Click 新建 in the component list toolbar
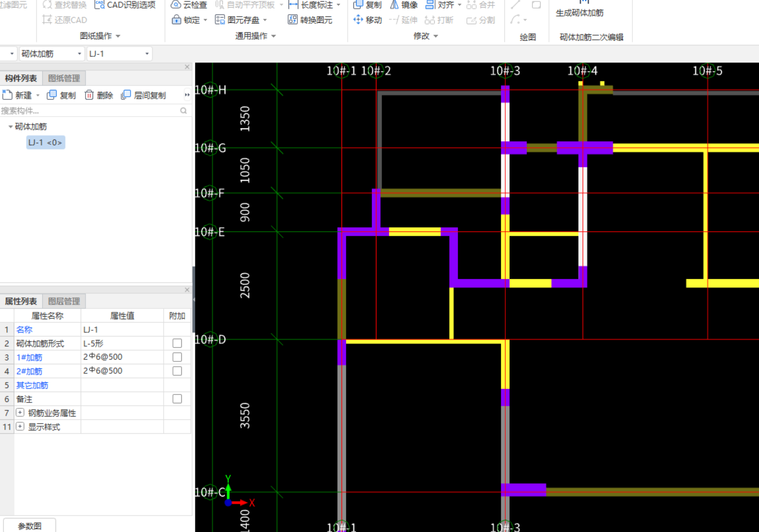This screenshot has width=759, height=532. tap(18, 95)
